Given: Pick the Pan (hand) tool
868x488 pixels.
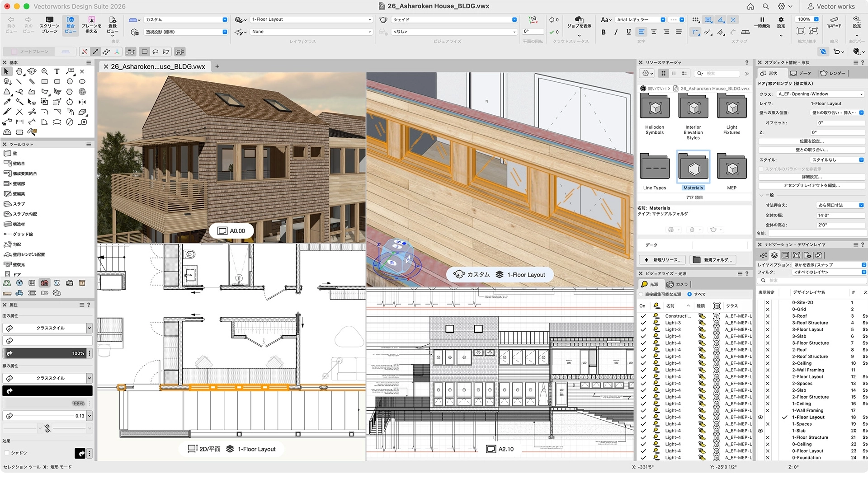Looking at the screenshot, I should (x=19, y=71).
